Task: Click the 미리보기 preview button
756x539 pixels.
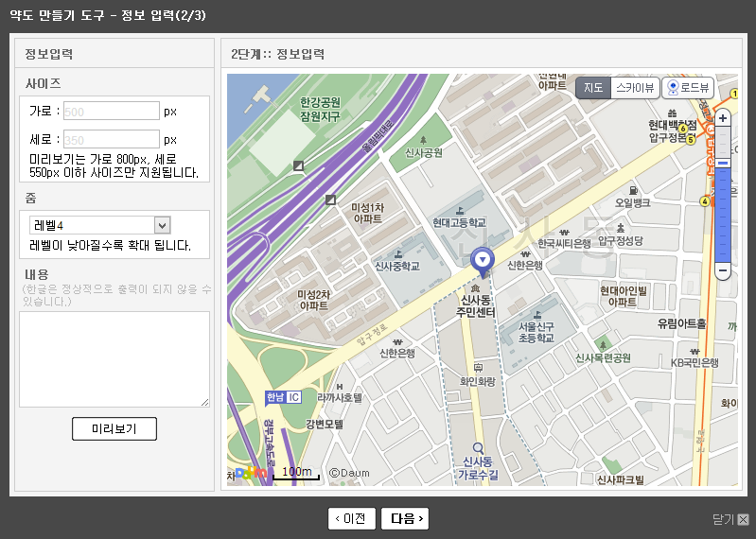Action: 114,428
